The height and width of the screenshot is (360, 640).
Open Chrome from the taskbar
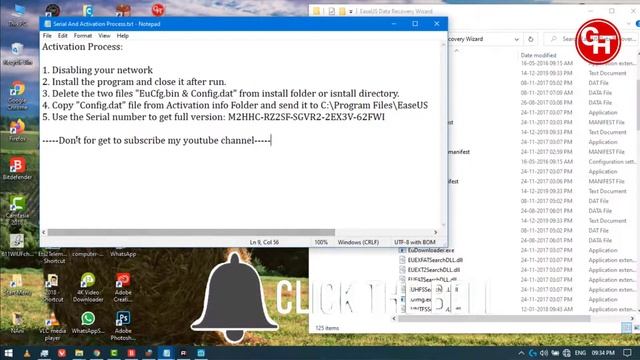coord(97,353)
